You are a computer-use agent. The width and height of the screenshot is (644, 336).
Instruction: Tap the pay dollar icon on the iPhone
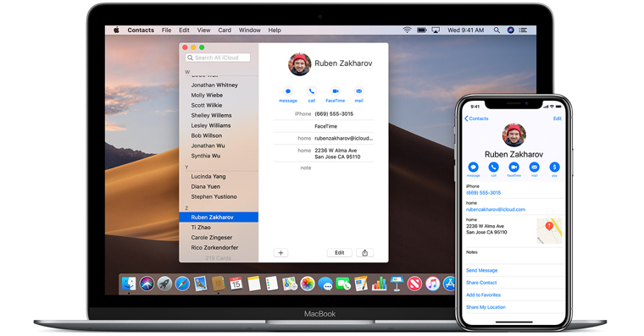pyautogui.click(x=554, y=167)
